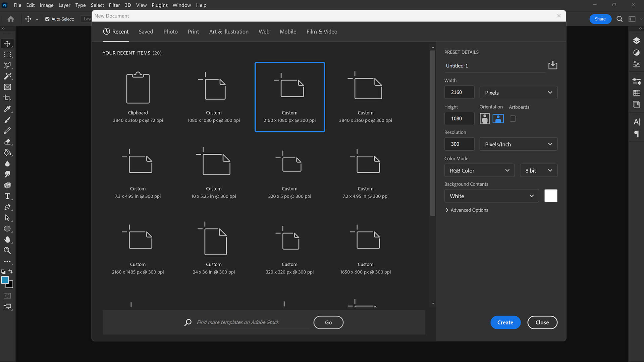Save document preset icon next to Untitled-1
Screen dimensions: 644x362
(552, 65)
